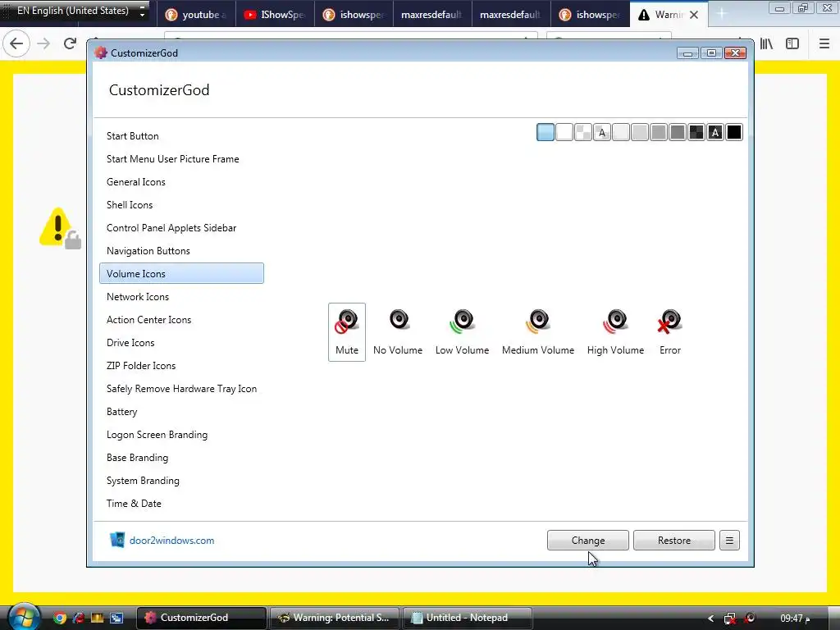Select the Mute volume icon
Viewport: 840px width, 630px height.
point(347,332)
